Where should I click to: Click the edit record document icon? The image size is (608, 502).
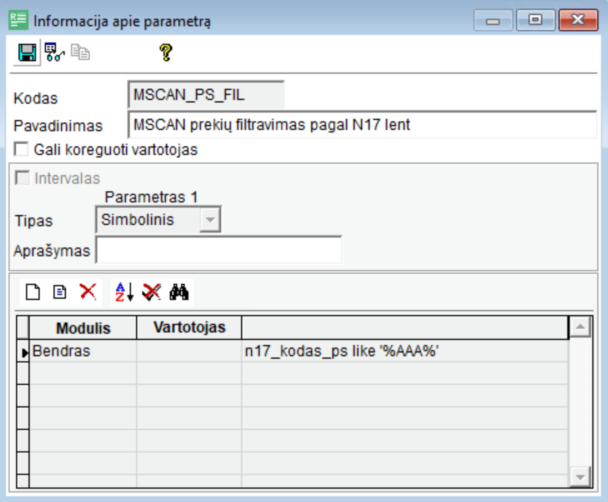(x=60, y=292)
